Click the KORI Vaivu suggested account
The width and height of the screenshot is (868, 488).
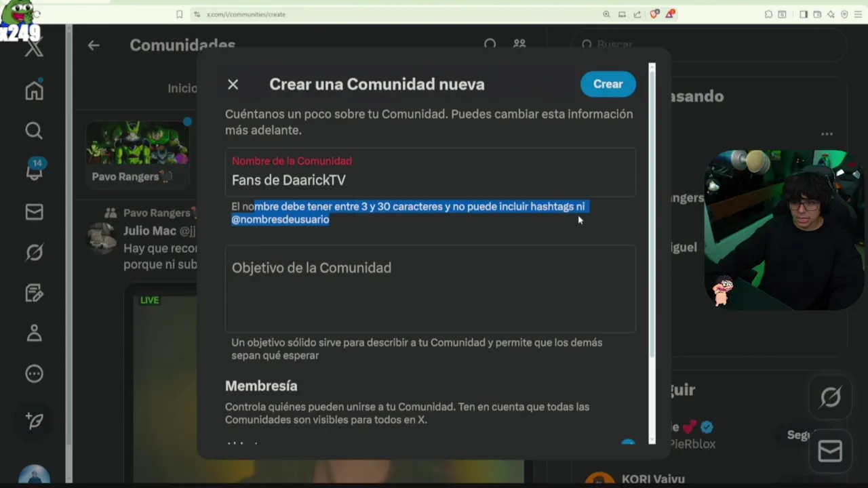653,479
